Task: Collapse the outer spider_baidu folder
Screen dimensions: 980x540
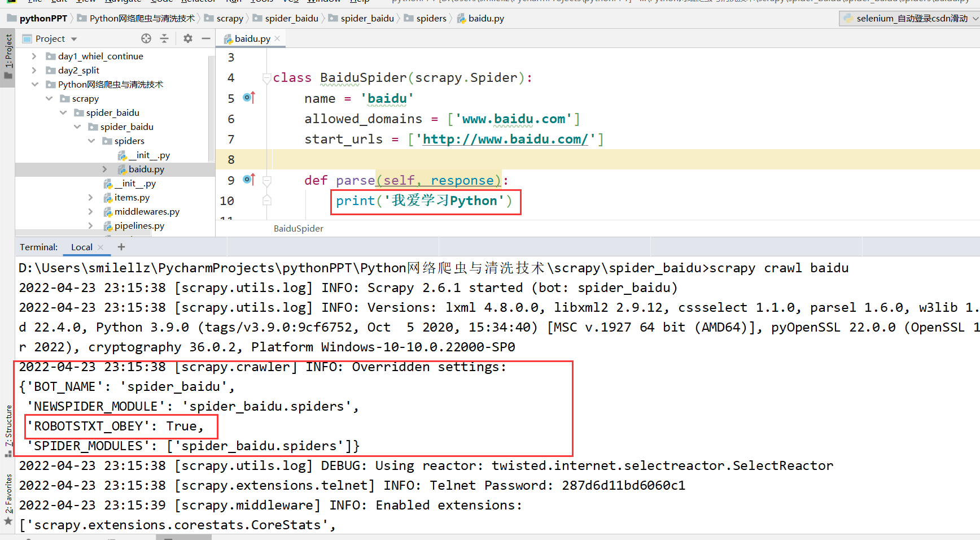Action: pyautogui.click(x=63, y=112)
